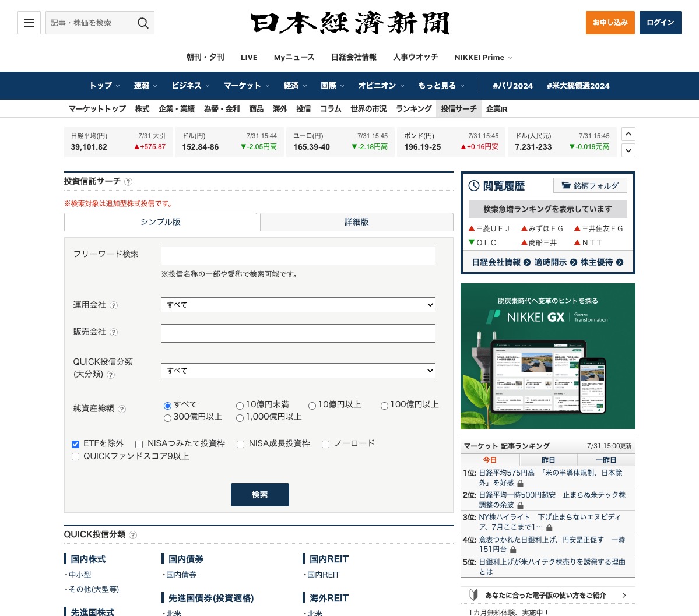Click the ログイン button

(x=660, y=23)
